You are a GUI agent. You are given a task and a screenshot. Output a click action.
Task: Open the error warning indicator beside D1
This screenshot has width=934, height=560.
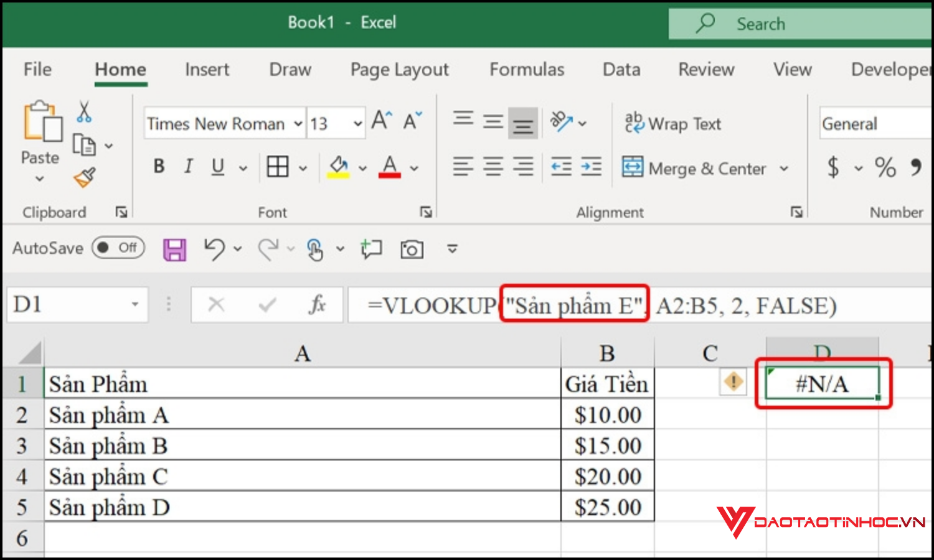pyautogui.click(x=734, y=381)
